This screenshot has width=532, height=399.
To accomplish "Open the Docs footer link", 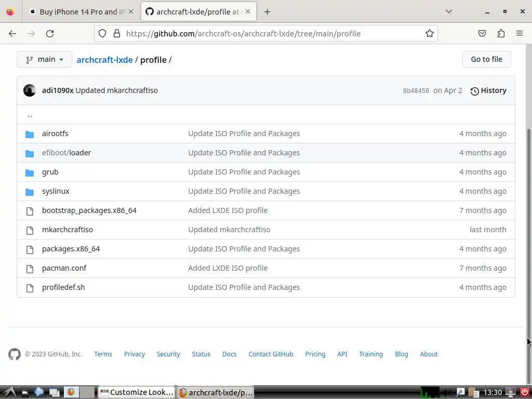I will click(x=229, y=354).
